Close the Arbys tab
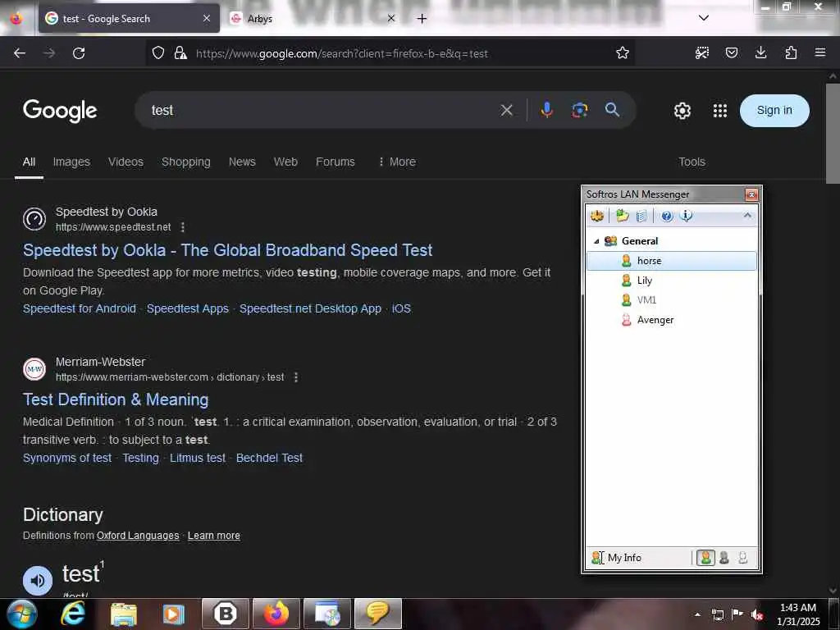This screenshot has height=630, width=840. [391, 19]
